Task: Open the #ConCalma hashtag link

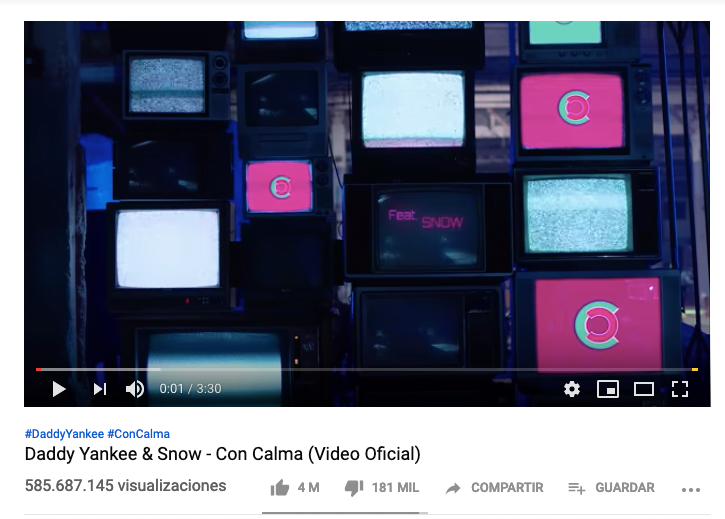Action: [139, 434]
